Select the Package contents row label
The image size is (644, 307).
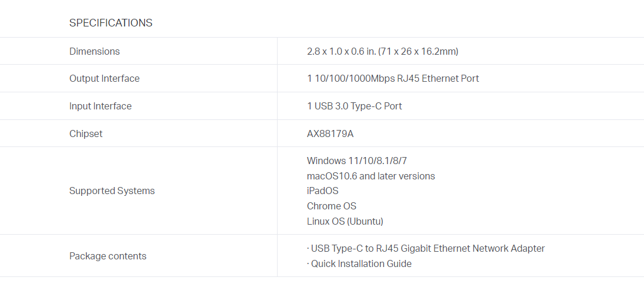coord(108,256)
